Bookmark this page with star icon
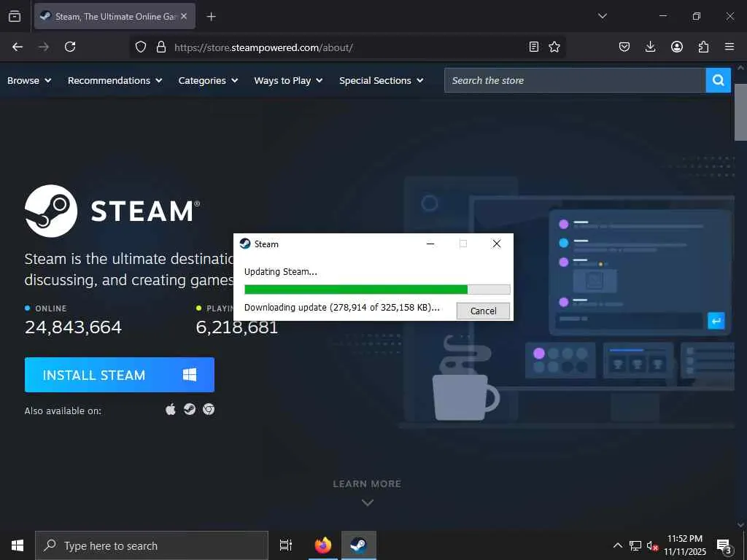Image resolution: width=747 pixels, height=560 pixels. [554, 47]
